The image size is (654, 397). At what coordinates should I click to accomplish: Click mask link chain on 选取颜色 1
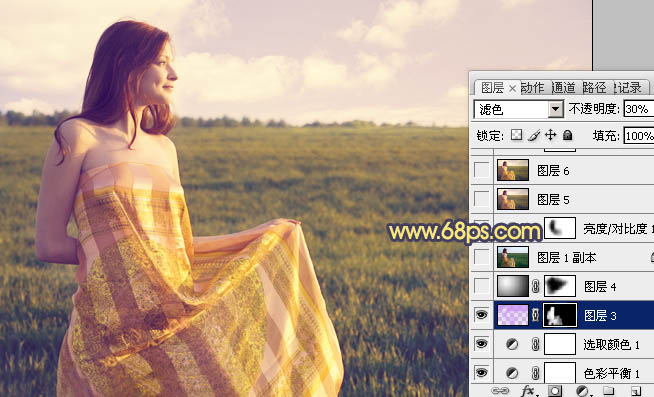[x=536, y=344]
